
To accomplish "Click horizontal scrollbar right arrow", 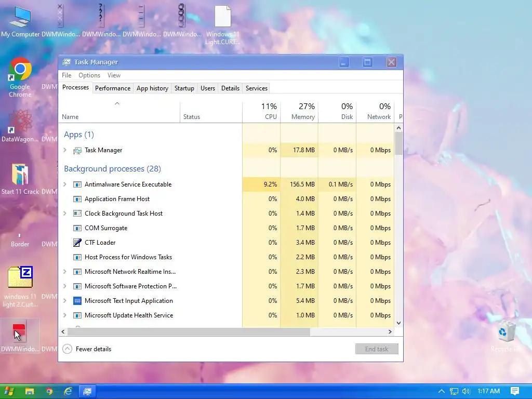I will tap(390, 332).
